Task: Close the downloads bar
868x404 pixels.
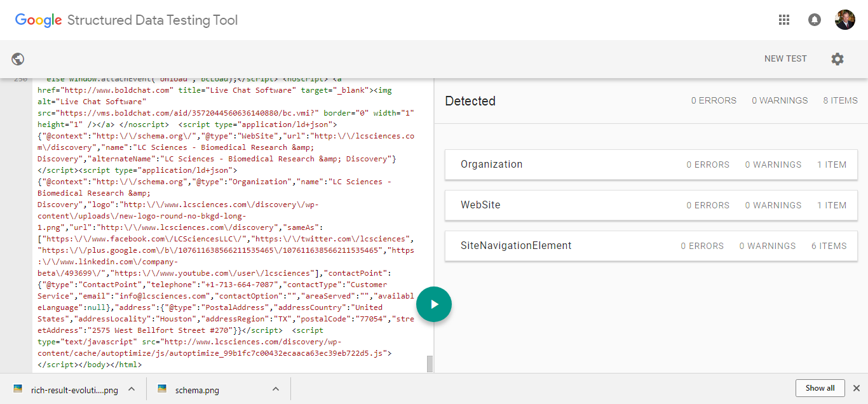Action: click(856, 388)
